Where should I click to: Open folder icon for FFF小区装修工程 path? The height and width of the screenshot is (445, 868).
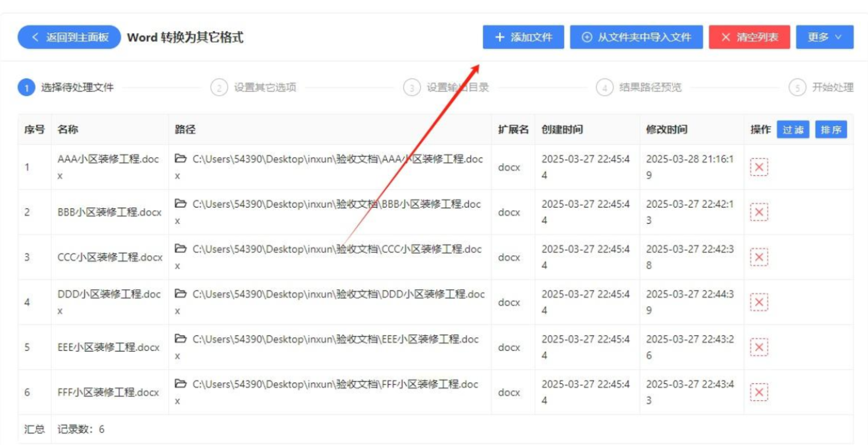pos(180,384)
